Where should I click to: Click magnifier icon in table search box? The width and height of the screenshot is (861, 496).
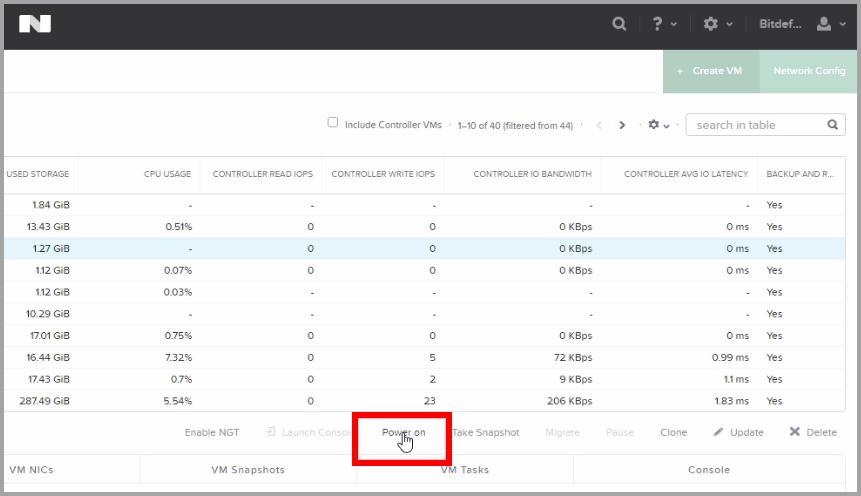(x=832, y=125)
